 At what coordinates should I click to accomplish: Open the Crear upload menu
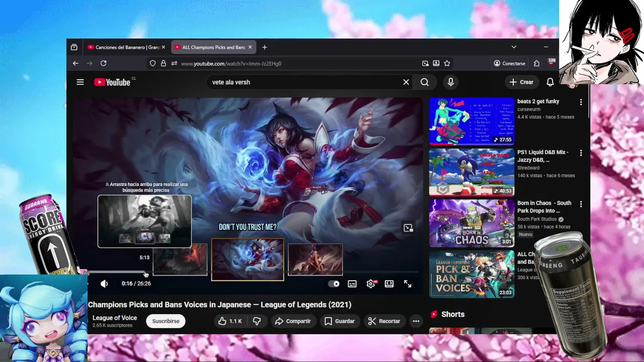[x=521, y=82]
